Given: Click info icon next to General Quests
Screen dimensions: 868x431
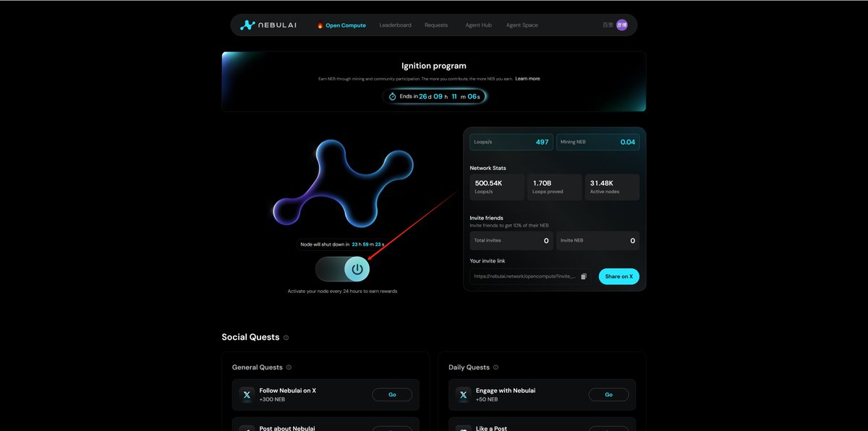Looking at the screenshot, I should (289, 367).
